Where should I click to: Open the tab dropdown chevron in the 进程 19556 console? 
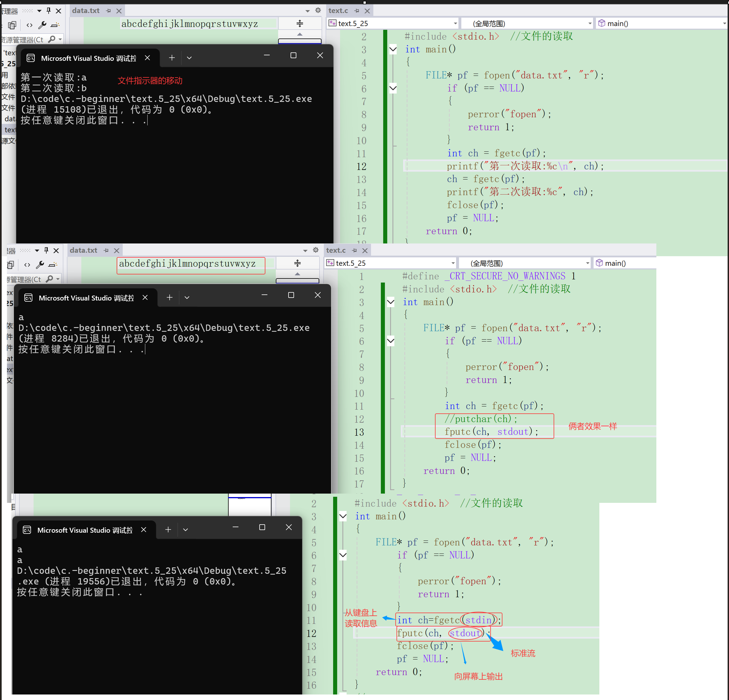[x=186, y=529]
